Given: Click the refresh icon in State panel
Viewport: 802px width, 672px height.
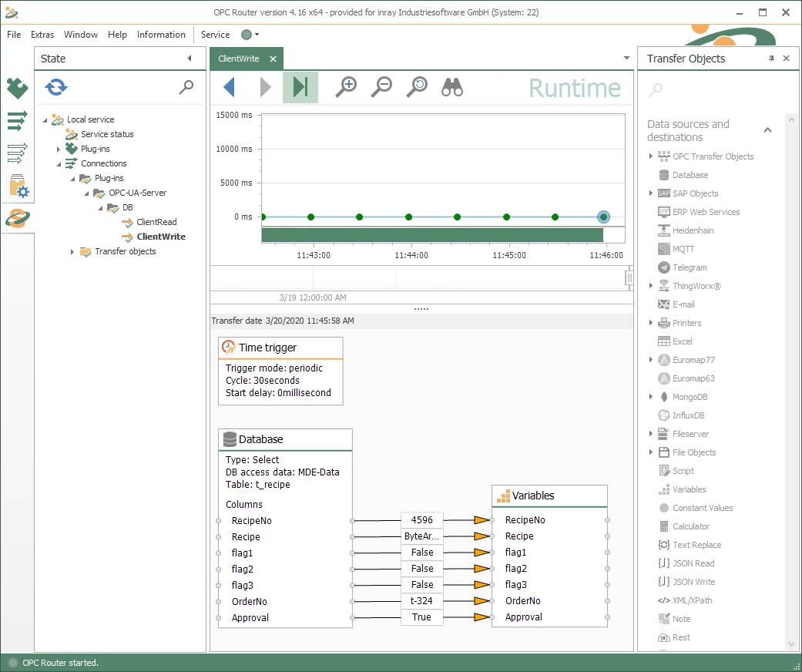Looking at the screenshot, I should point(56,87).
